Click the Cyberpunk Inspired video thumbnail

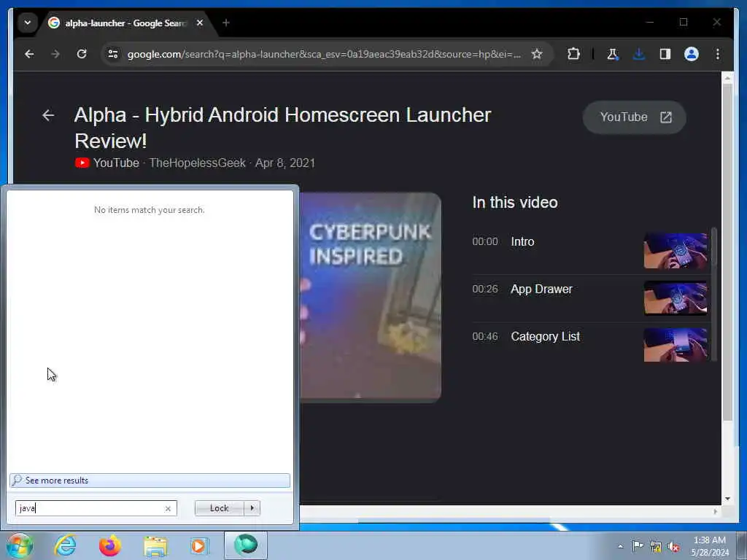click(x=370, y=297)
